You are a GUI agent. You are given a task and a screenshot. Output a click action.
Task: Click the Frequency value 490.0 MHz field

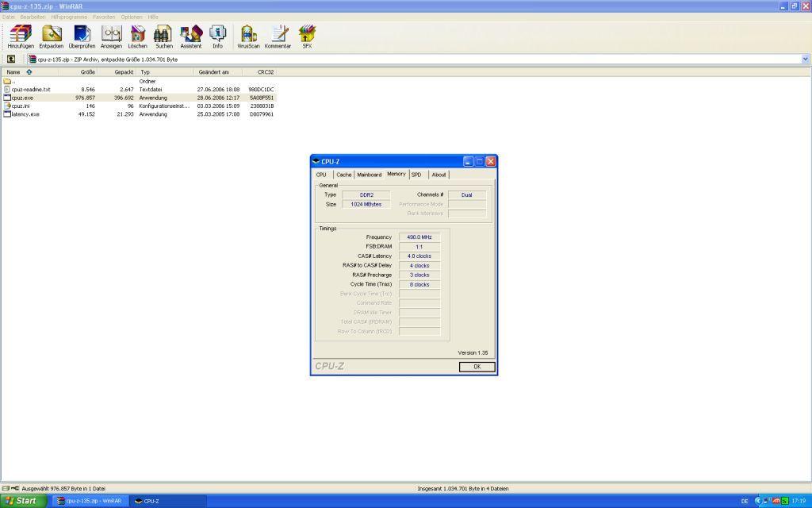click(x=419, y=237)
